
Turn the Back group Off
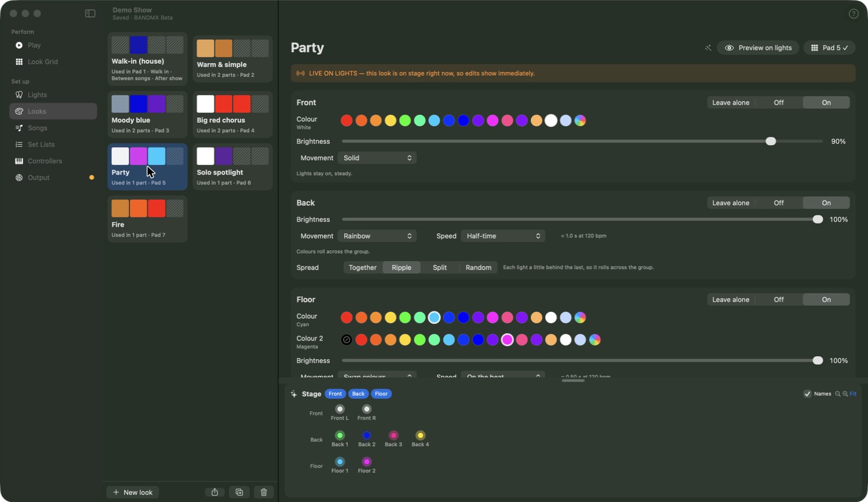coord(778,203)
